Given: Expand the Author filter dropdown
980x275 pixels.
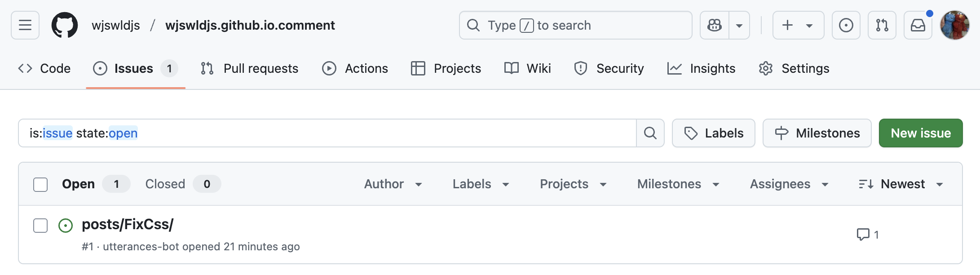Looking at the screenshot, I should coord(393,184).
